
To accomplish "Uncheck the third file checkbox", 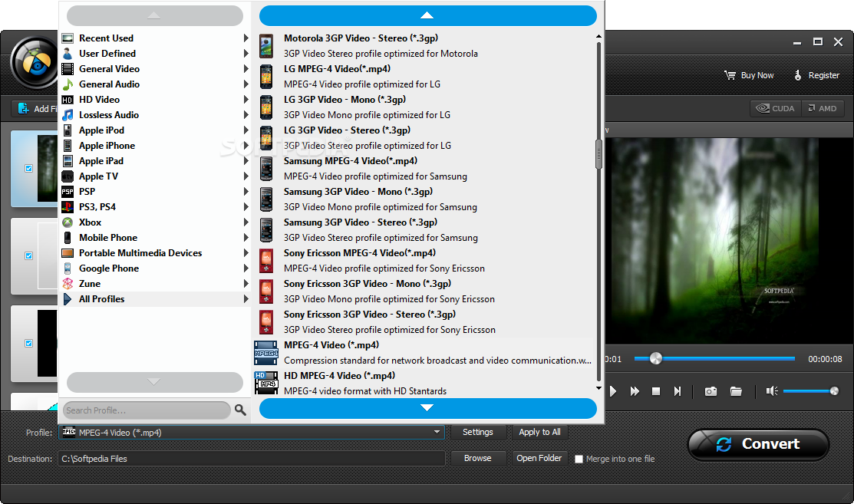I will [x=29, y=344].
